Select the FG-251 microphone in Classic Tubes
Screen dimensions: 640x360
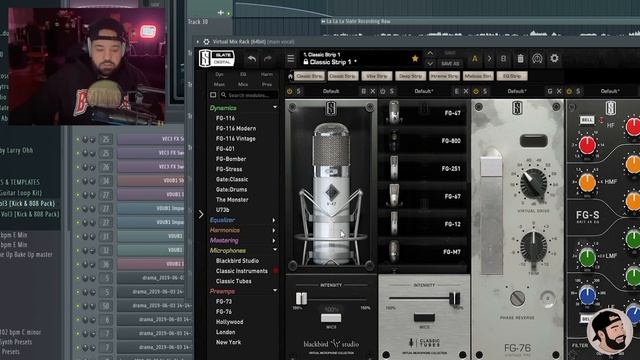coord(423,168)
